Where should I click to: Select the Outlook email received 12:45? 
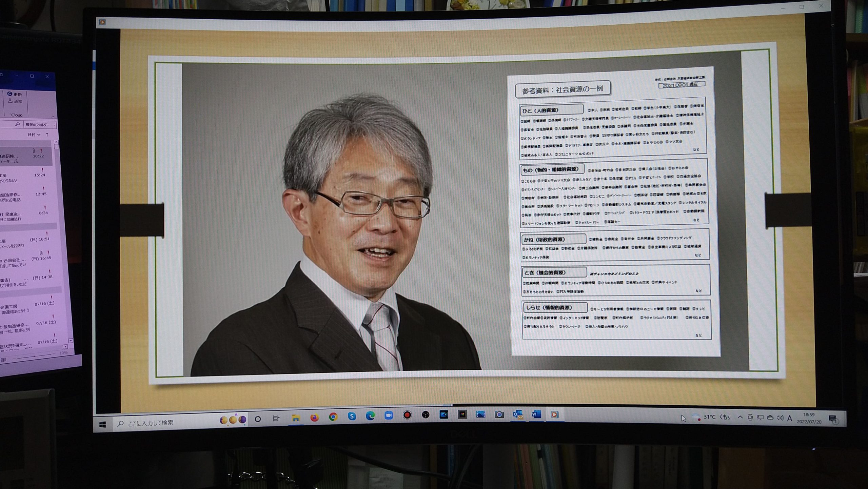[26, 195]
